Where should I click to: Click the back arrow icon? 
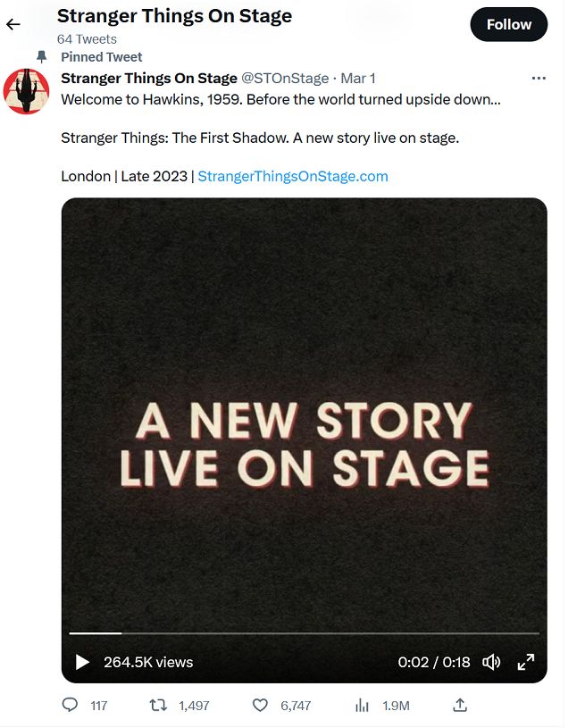point(13,24)
